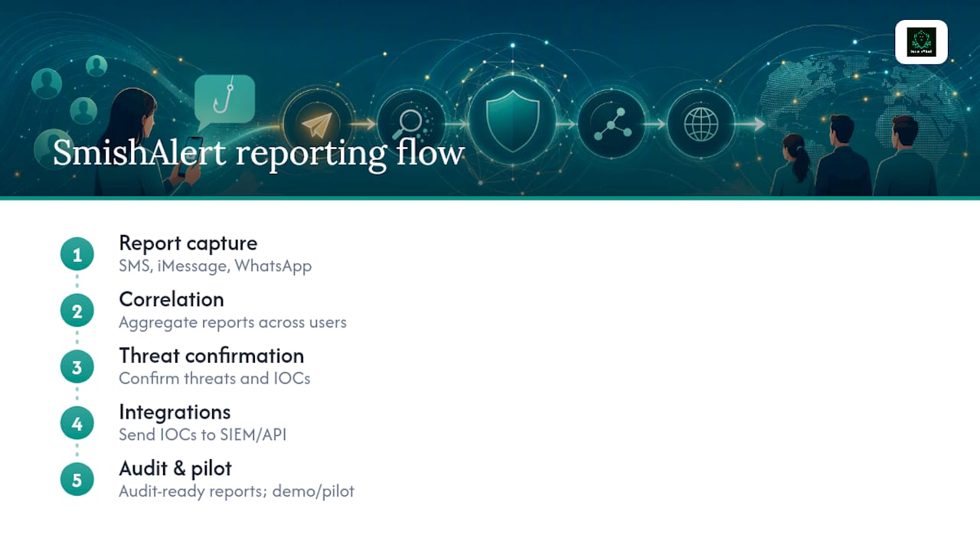
Task: Click step number 1 circle
Action: [x=77, y=255]
